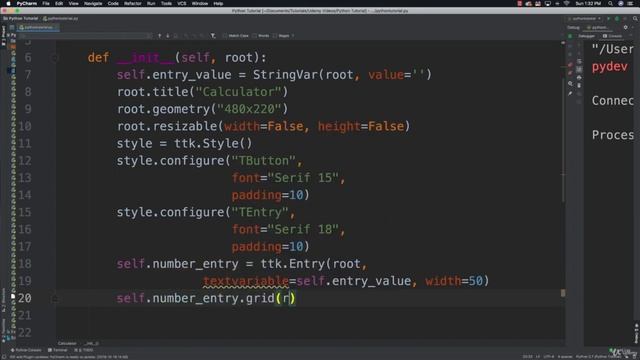
Task: Click the Debug bug icon in toolbar
Action: (x=617, y=18)
